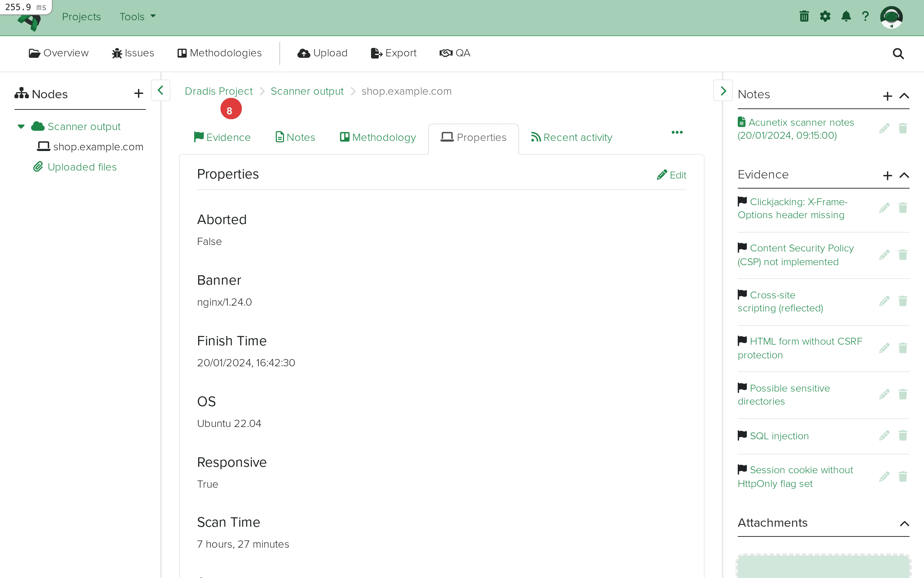
Task: Go to Overview
Action: pos(58,53)
